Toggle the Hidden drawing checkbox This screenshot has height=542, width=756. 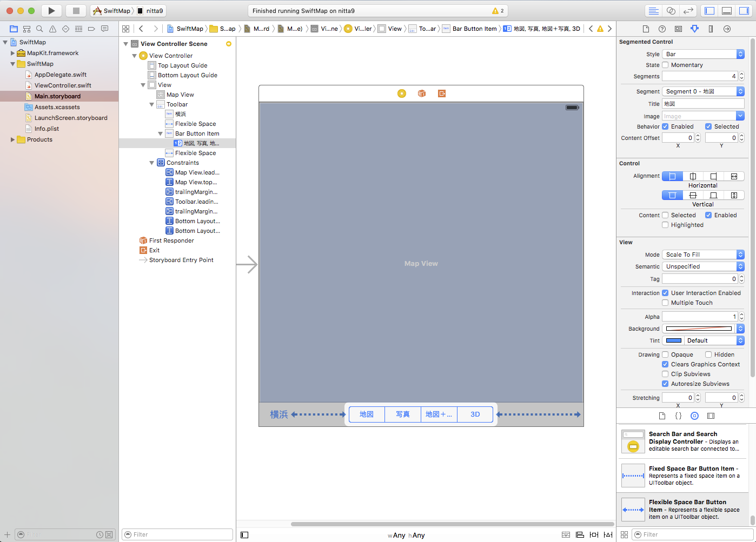[708, 354]
